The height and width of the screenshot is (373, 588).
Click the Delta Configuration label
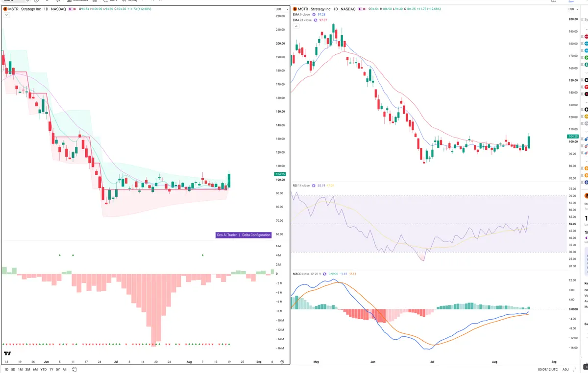(x=256, y=235)
